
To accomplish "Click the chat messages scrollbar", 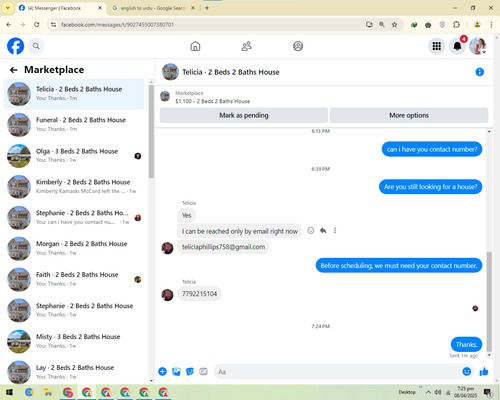I will 489,302.
